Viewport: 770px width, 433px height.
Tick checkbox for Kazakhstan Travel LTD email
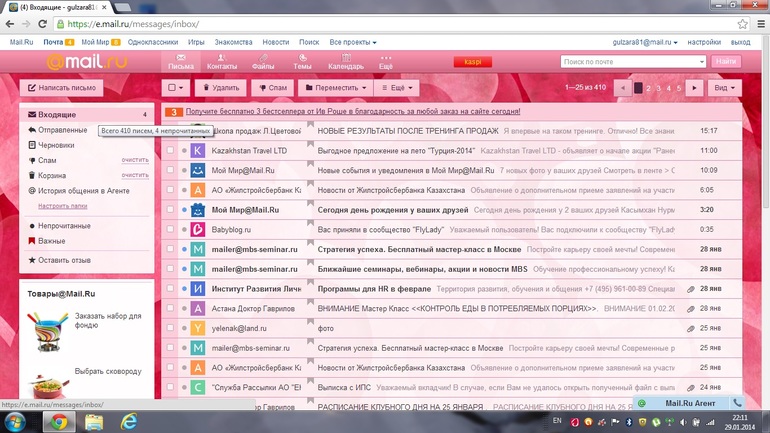(x=171, y=151)
